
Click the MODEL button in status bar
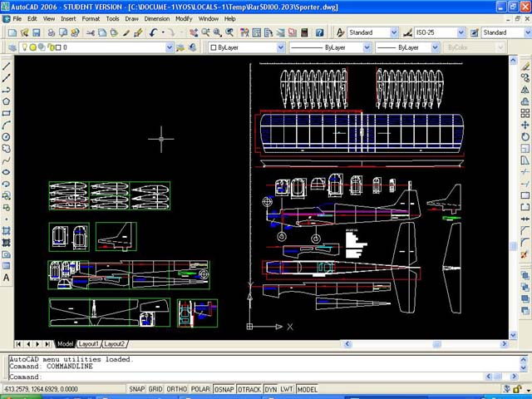(307, 389)
